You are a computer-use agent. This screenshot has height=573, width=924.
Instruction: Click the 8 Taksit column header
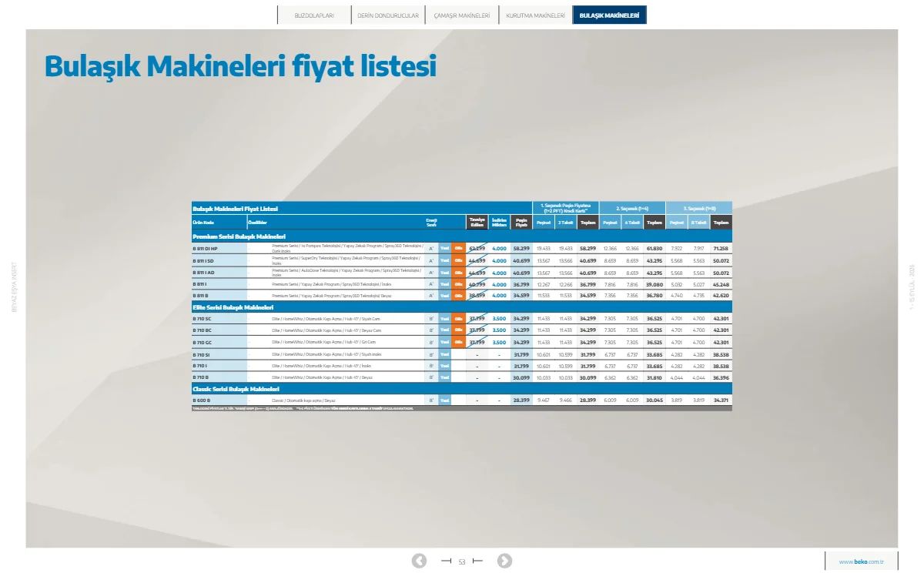(x=698, y=222)
